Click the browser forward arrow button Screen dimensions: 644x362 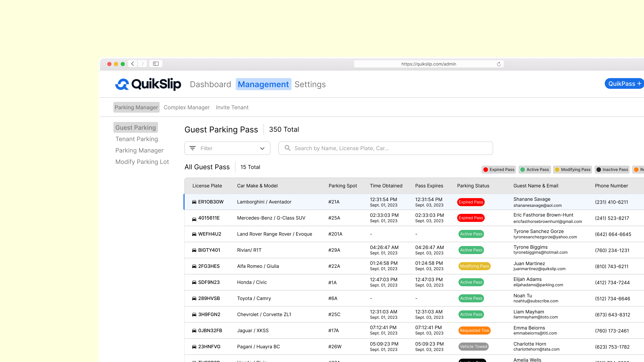tap(143, 64)
